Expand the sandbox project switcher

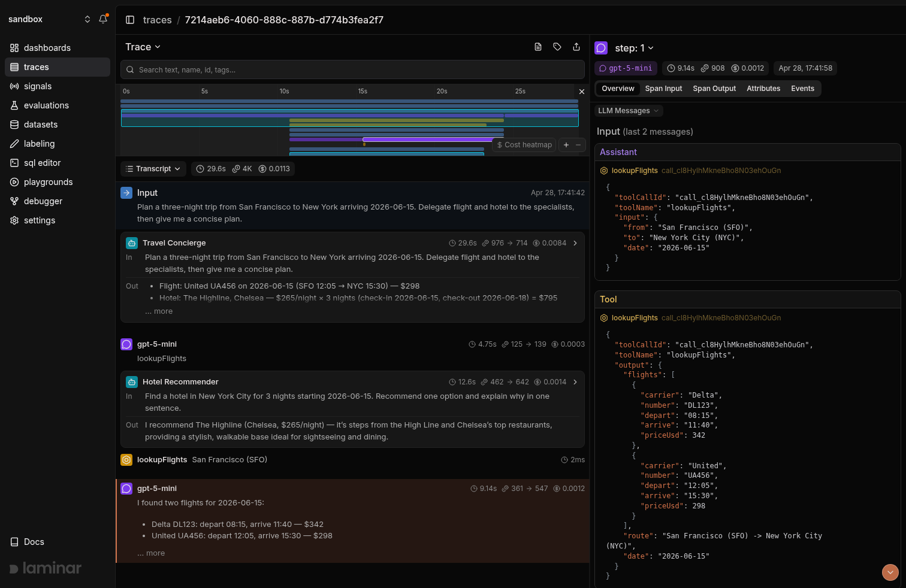[49, 19]
